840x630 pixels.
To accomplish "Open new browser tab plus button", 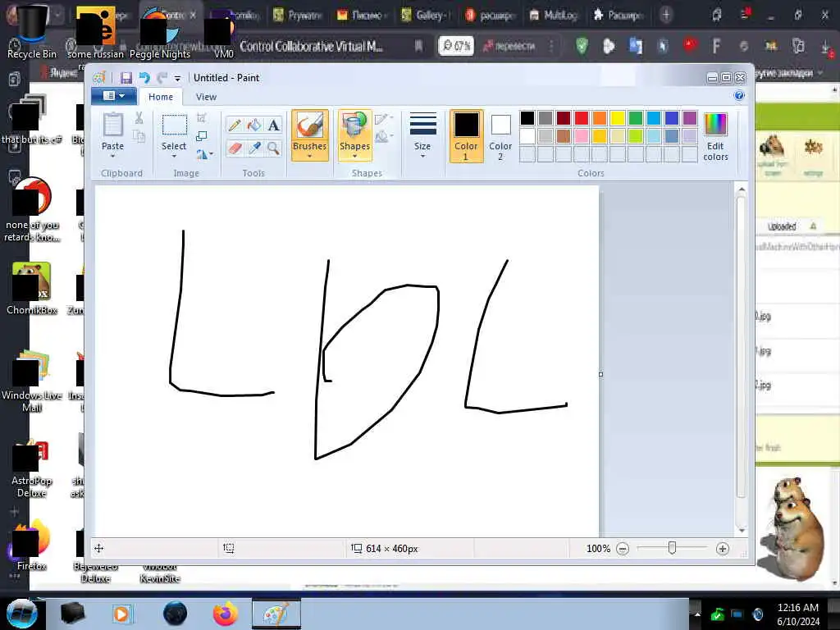I will pos(666,15).
